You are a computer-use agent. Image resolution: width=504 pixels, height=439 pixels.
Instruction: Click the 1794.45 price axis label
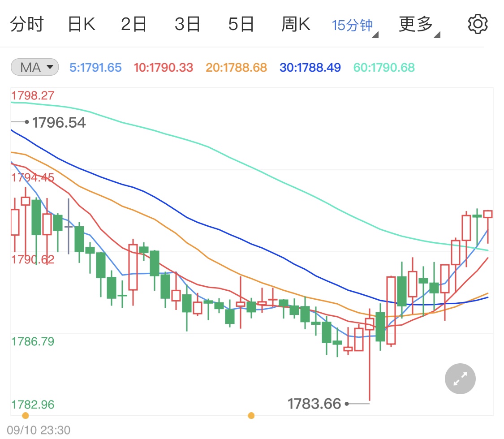pyautogui.click(x=32, y=177)
